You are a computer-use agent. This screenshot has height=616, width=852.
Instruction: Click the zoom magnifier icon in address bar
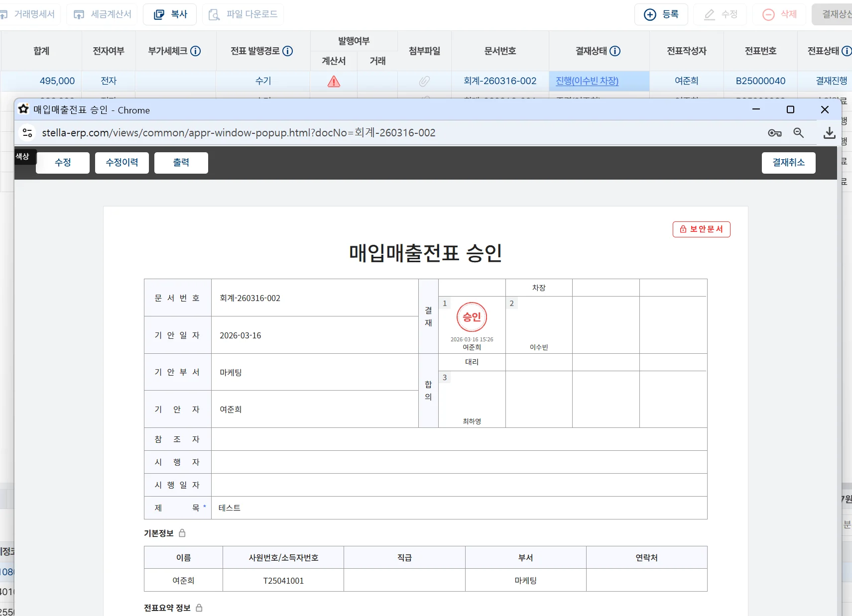pos(798,133)
